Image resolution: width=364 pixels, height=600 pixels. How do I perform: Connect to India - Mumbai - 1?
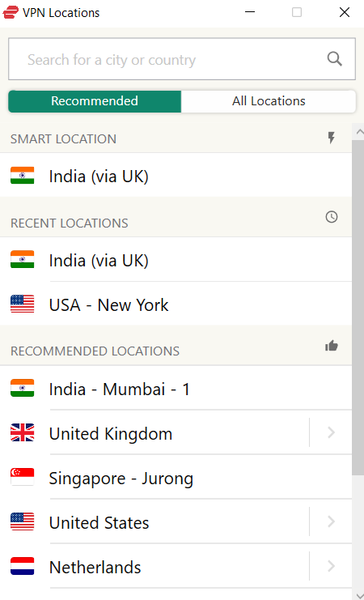(176, 389)
